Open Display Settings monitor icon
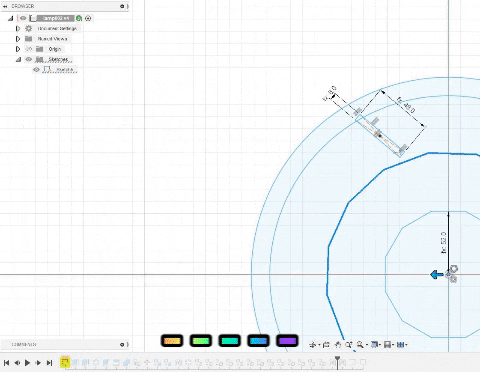Screen dimensions: 480x372 click(x=374, y=345)
